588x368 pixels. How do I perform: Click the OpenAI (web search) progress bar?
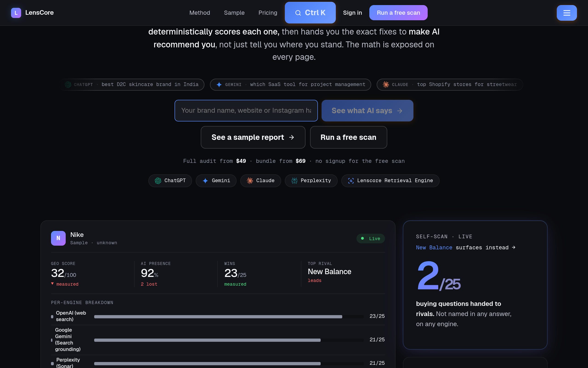(x=229, y=316)
